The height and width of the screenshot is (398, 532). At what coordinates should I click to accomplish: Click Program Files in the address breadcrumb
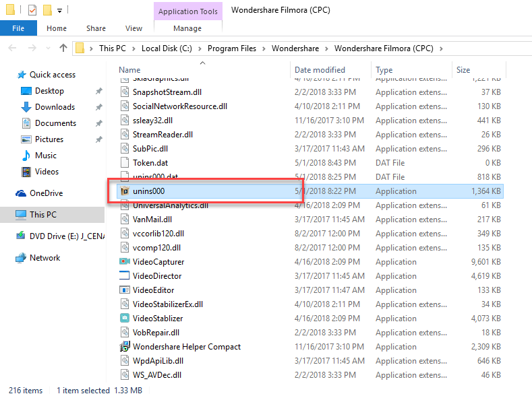click(x=232, y=48)
